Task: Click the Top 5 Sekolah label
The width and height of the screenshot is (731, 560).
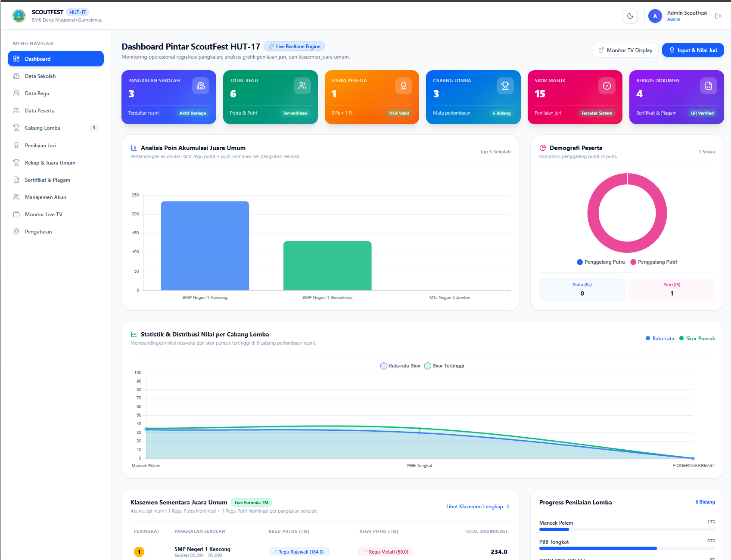Action: pos(495,152)
